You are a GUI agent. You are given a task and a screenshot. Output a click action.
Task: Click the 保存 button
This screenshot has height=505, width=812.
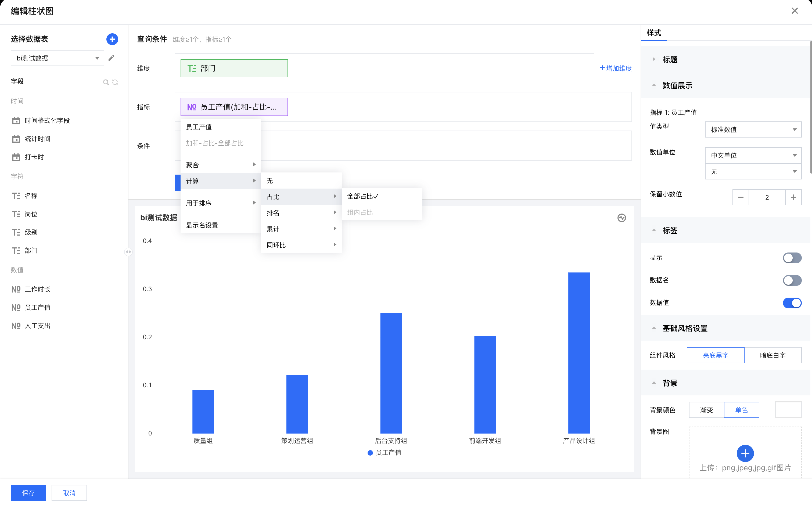pyautogui.click(x=28, y=493)
